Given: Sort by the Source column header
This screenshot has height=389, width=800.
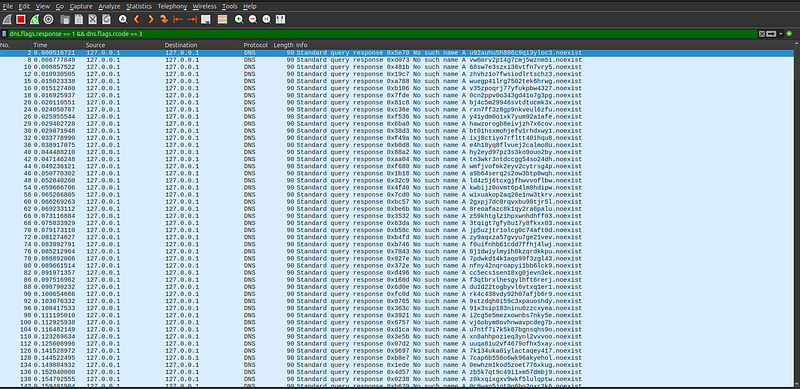Looking at the screenshot, I should [123, 45].
